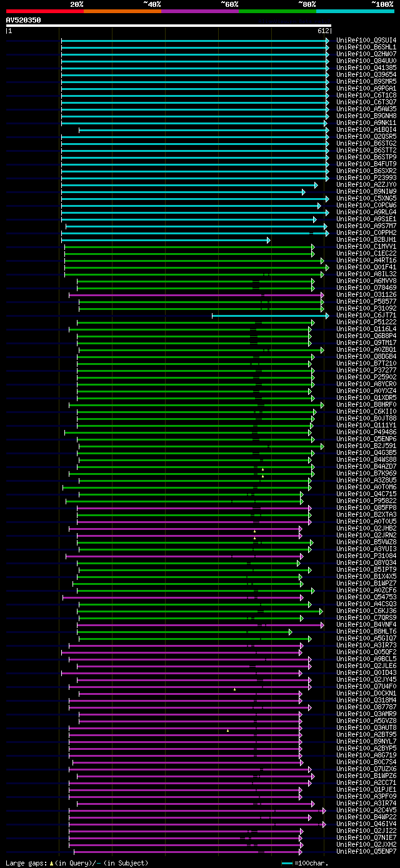
Task: Select the UniRef100_C6T1C8 label
Action: tap(366, 95)
